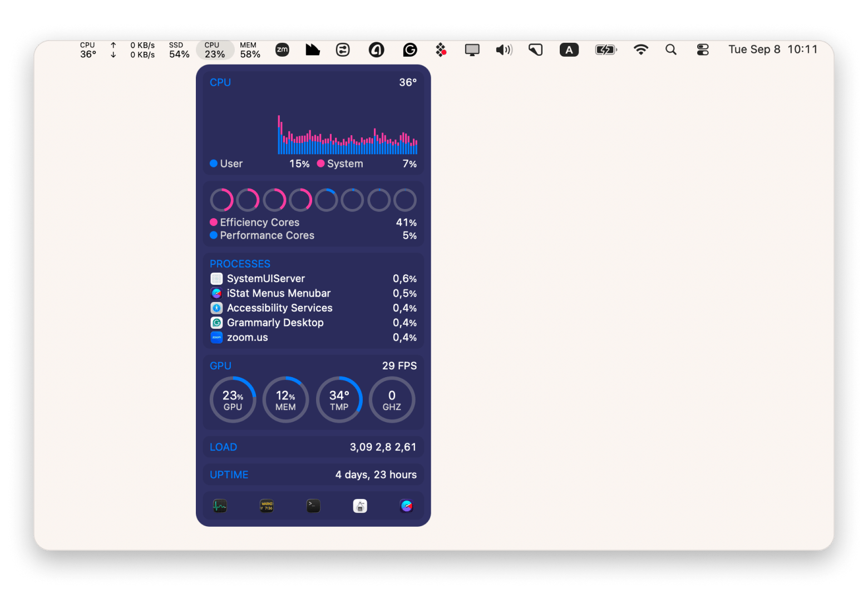Open the volume control in menu bar
Viewport: 868px width, 593px height.
coord(504,50)
